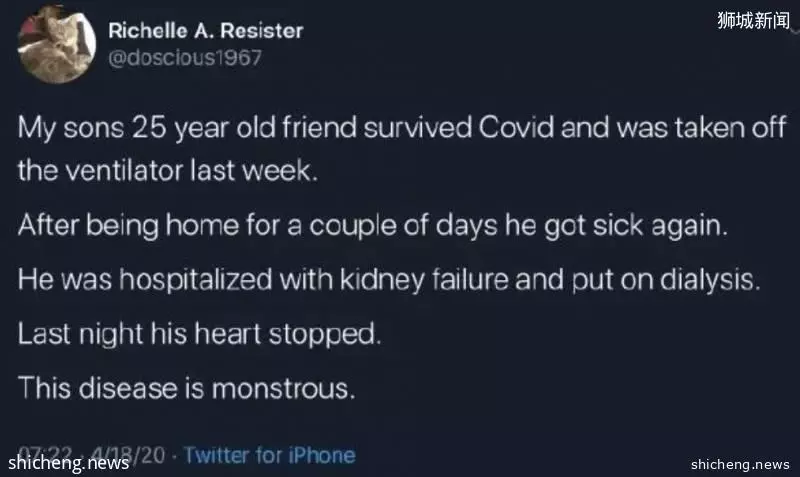Open the @doscious1967 handle
The image size is (800, 477).
click(x=185, y=58)
